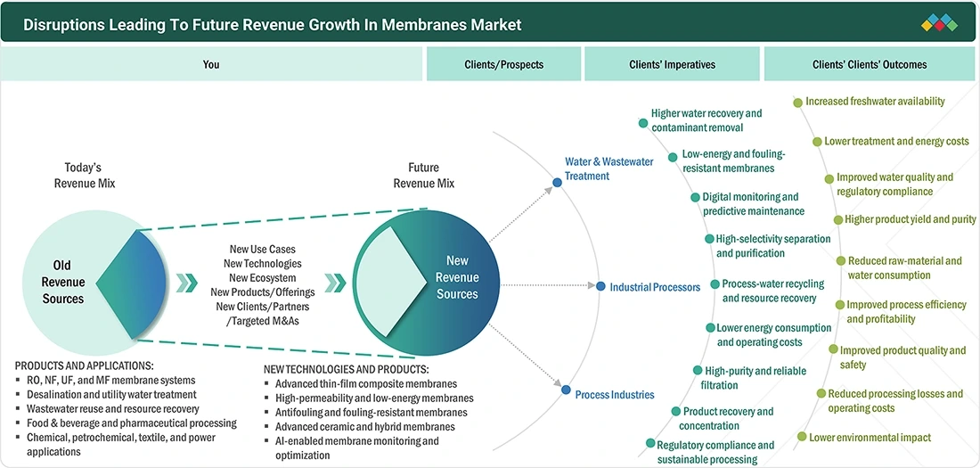The height and width of the screenshot is (468, 980).
Task: Click the Lower energy consumption and operating costs text
Action: point(773,335)
